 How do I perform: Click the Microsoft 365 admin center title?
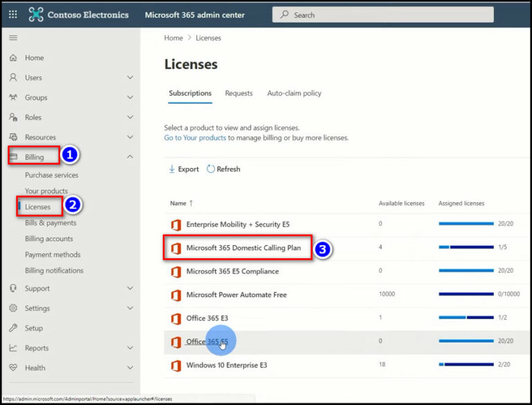[195, 15]
